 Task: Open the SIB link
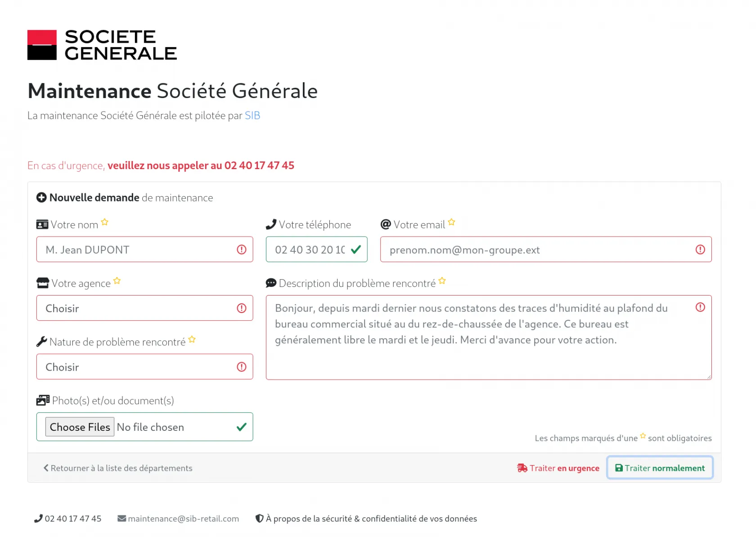(252, 116)
